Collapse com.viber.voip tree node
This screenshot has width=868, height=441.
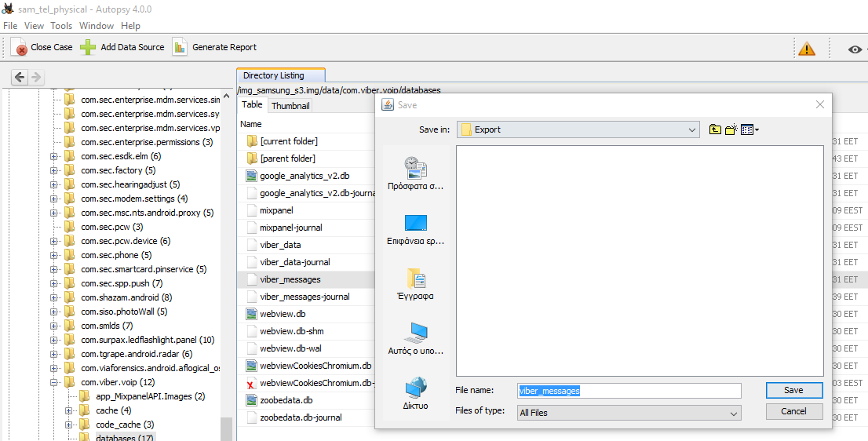pos(53,382)
